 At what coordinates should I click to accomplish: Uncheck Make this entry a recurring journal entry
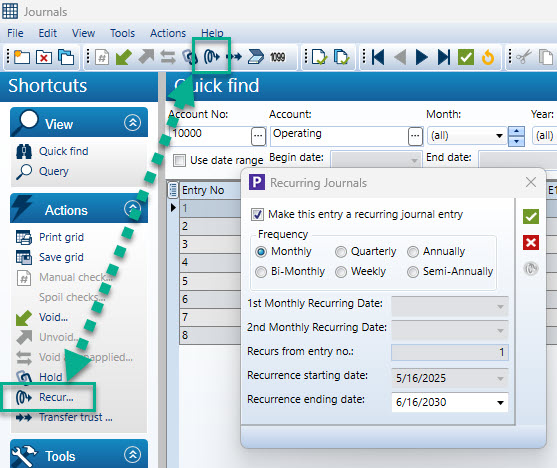(x=257, y=214)
